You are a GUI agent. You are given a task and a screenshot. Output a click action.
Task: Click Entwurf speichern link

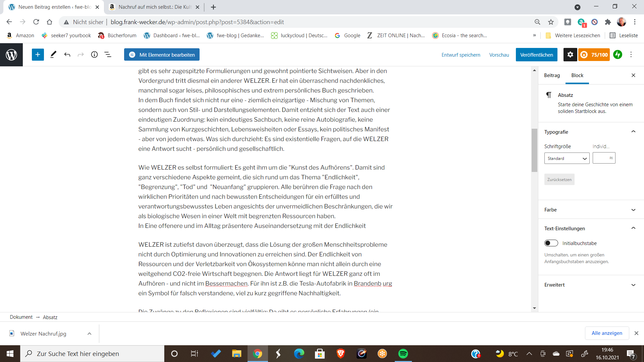461,55
